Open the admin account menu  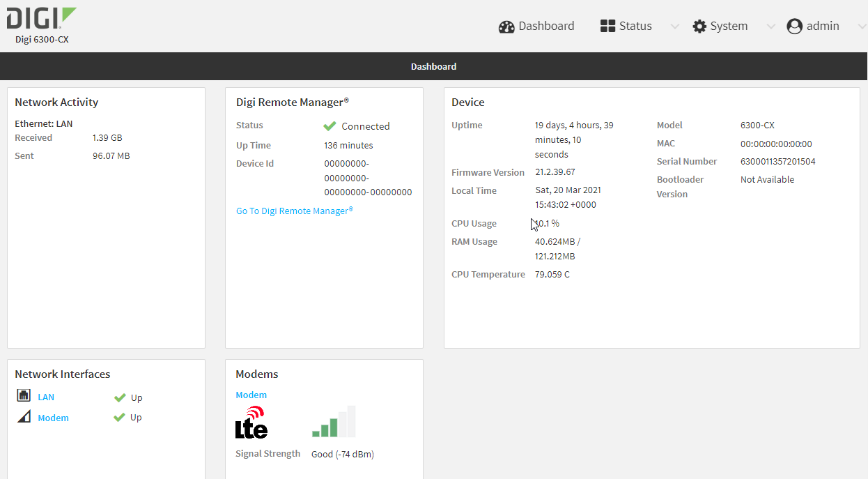point(813,26)
